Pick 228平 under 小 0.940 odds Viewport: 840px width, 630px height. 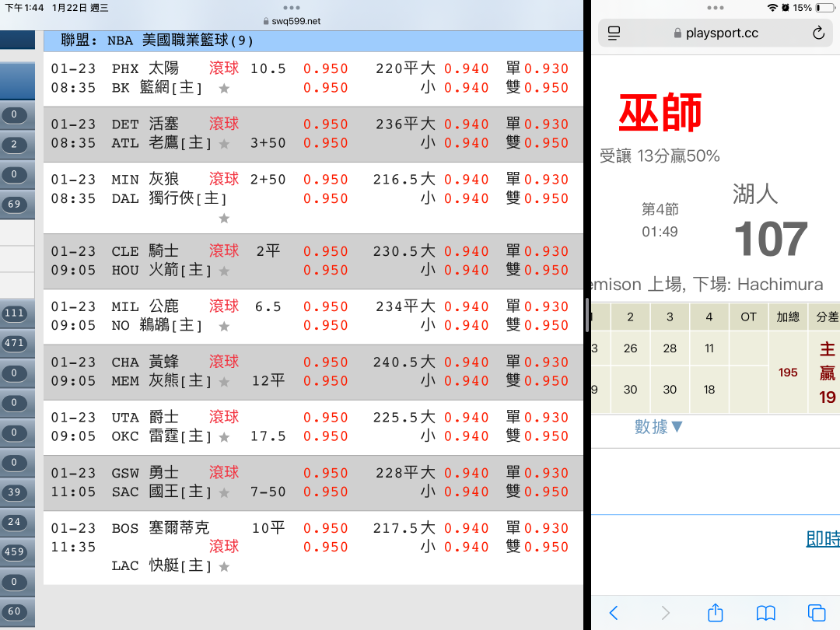click(x=467, y=492)
